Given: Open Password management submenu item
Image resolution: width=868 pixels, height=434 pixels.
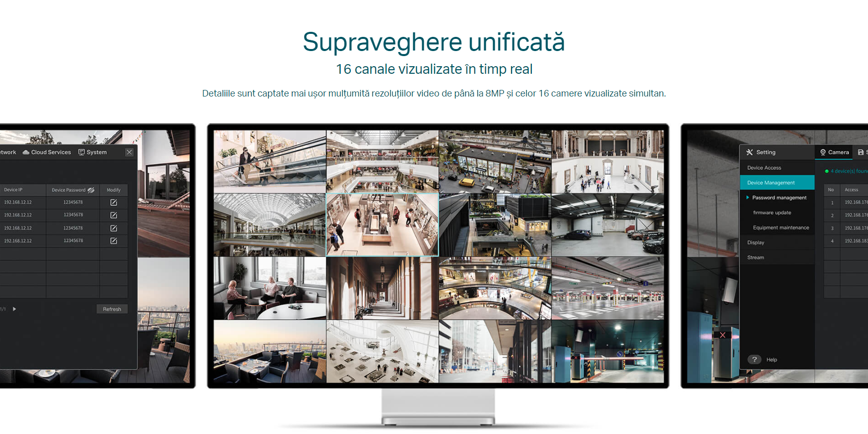Looking at the screenshot, I should (779, 198).
